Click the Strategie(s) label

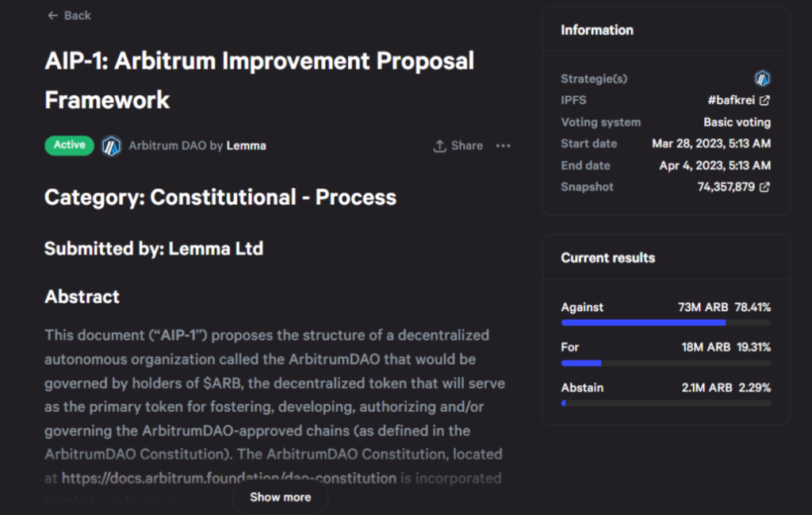click(x=594, y=79)
